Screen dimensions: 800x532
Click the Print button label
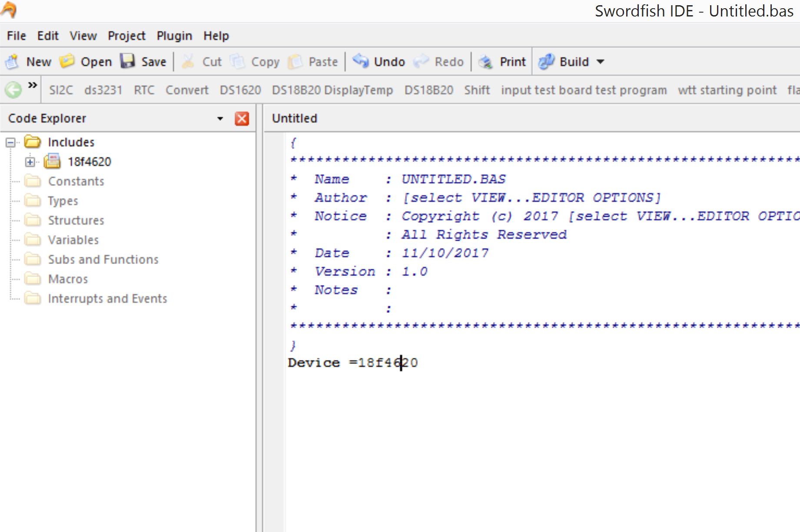(x=513, y=62)
